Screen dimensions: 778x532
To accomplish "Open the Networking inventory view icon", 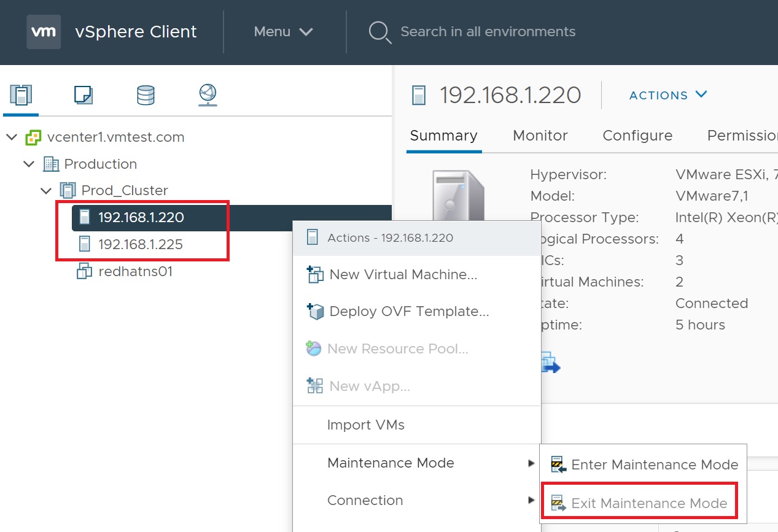I will click(x=208, y=95).
